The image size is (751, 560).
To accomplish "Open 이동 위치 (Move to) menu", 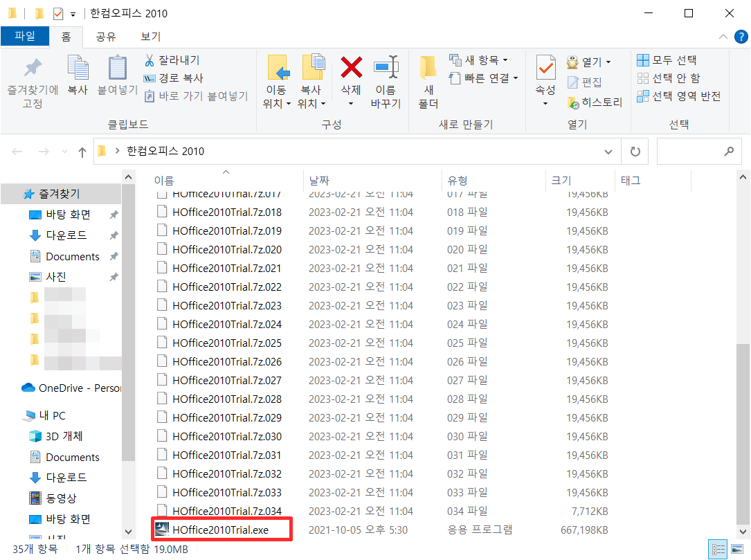I will tap(277, 82).
